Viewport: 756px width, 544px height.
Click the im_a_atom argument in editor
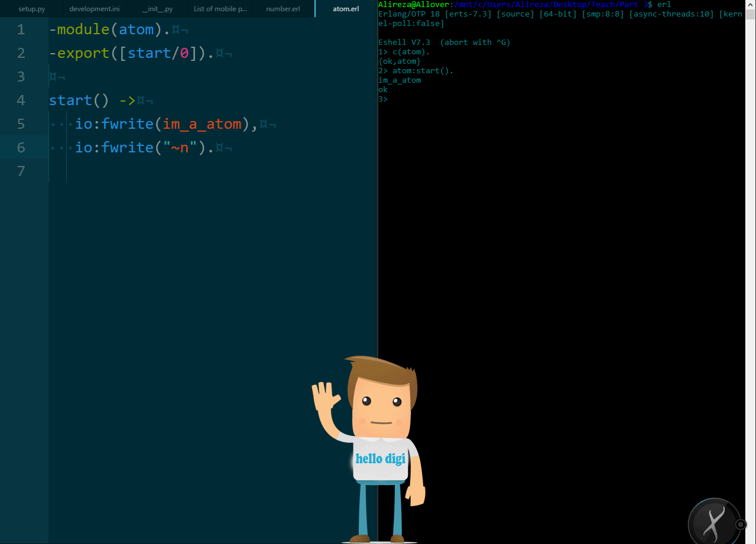pos(202,124)
